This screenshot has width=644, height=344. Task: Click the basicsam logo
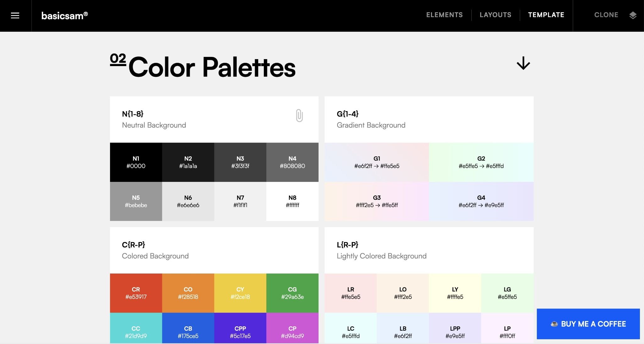click(x=64, y=15)
